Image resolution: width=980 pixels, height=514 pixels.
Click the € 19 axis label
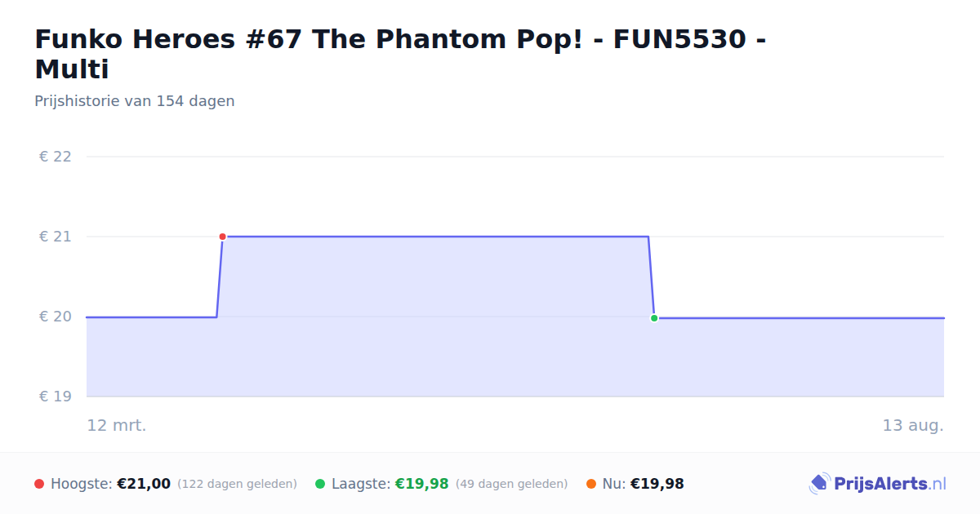(56, 397)
